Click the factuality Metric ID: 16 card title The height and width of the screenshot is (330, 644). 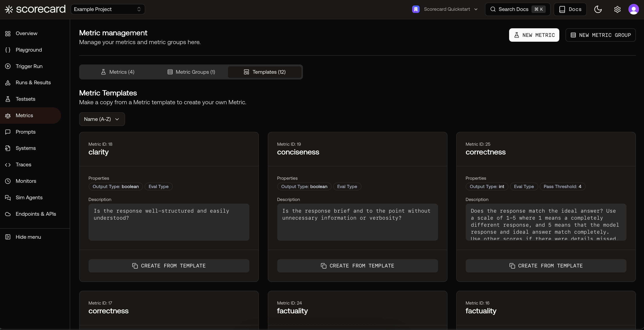[481, 311]
